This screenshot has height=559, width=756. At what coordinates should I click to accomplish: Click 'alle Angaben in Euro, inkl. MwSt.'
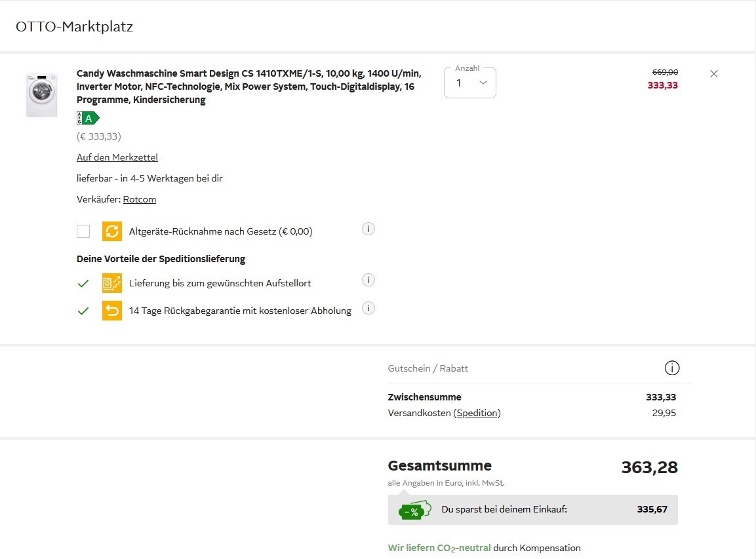(x=446, y=483)
